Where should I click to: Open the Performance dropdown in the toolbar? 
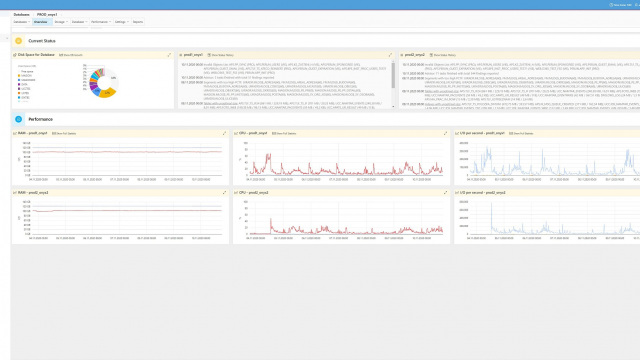tap(101, 22)
